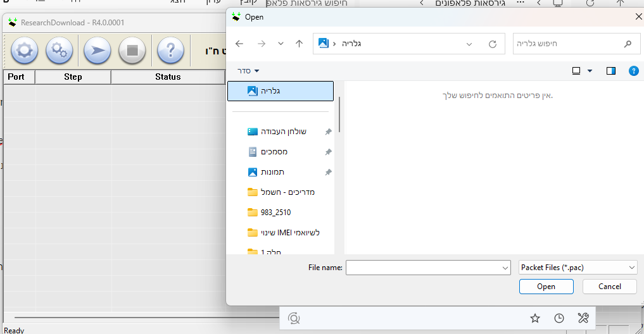Click the star icon in the bottom bar
The height and width of the screenshot is (334, 644).
535,318
